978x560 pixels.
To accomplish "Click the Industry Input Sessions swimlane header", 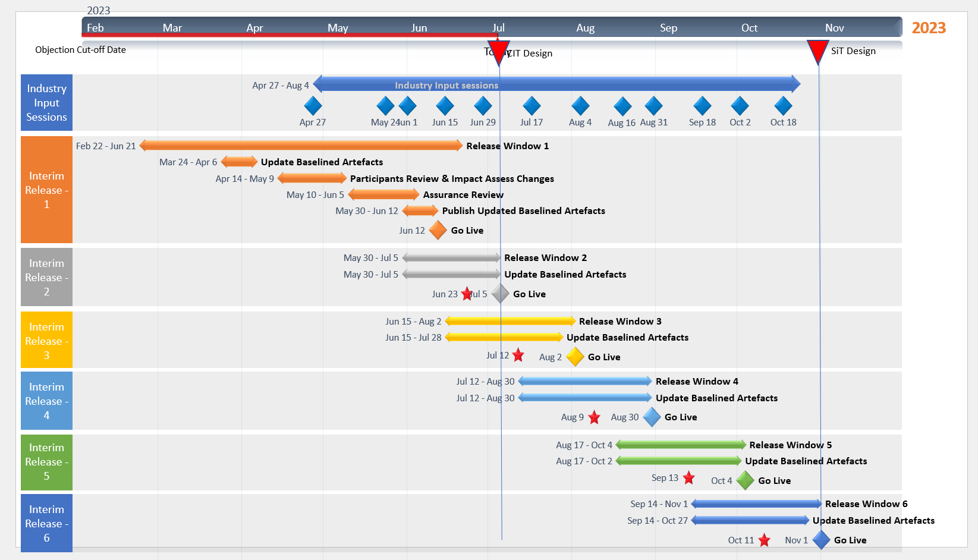I will pos(46,102).
